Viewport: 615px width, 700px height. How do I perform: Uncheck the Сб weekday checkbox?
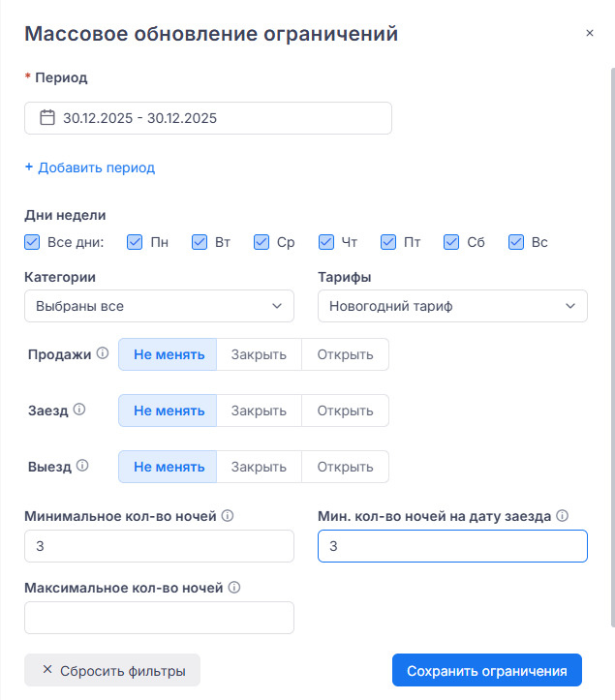click(451, 242)
